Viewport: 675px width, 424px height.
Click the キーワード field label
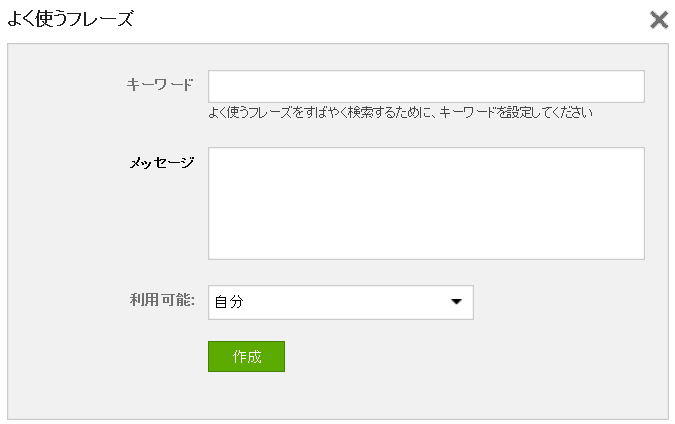(160, 84)
